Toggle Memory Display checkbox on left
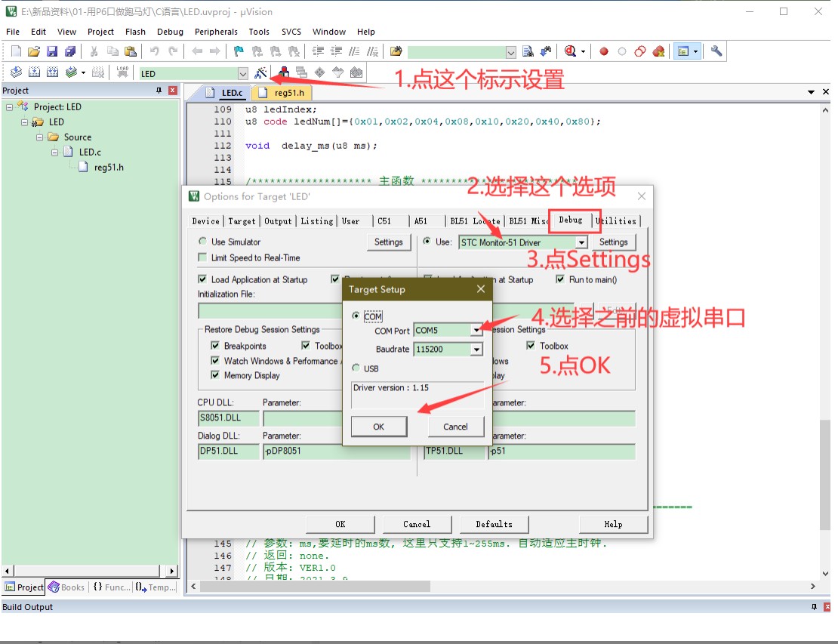Viewport: 838px width, 644px height. (x=215, y=374)
